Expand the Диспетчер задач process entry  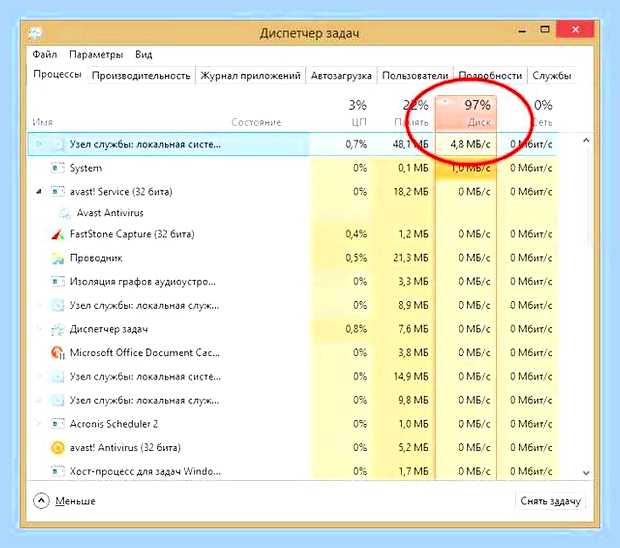point(38,329)
